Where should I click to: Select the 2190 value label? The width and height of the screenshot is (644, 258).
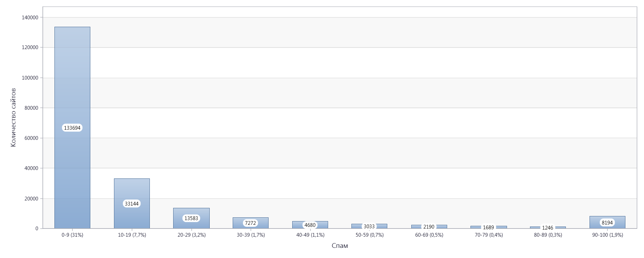pos(429,227)
